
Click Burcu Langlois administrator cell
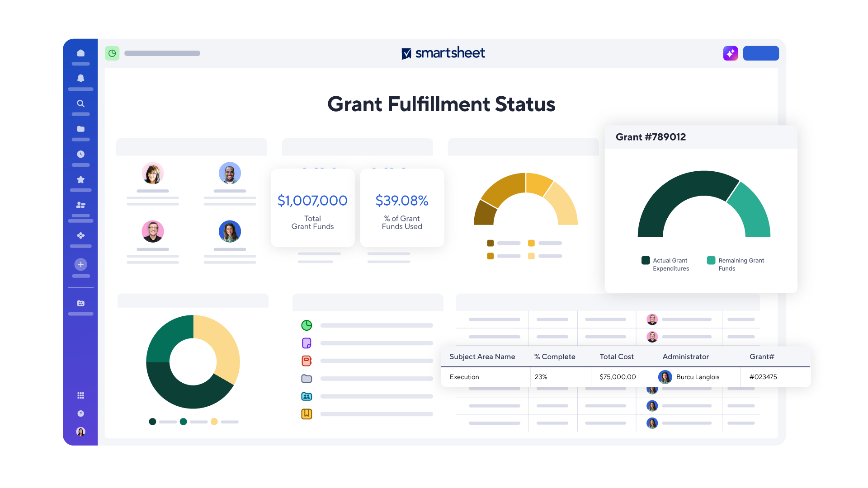pyautogui.click(x=697, y=377)
